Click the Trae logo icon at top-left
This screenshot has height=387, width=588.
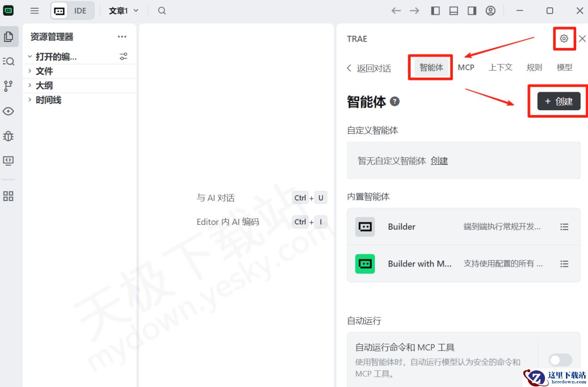point(8,10)
